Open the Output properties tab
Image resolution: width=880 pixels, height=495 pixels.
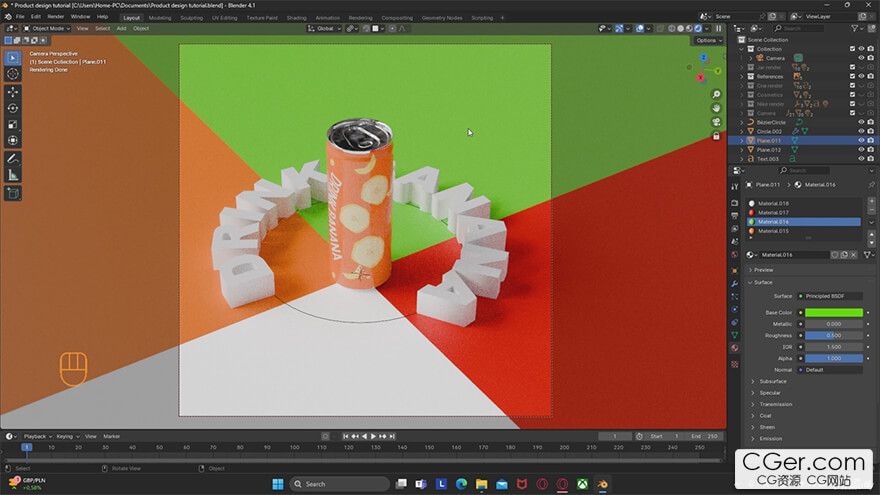(x=735, y=216)
